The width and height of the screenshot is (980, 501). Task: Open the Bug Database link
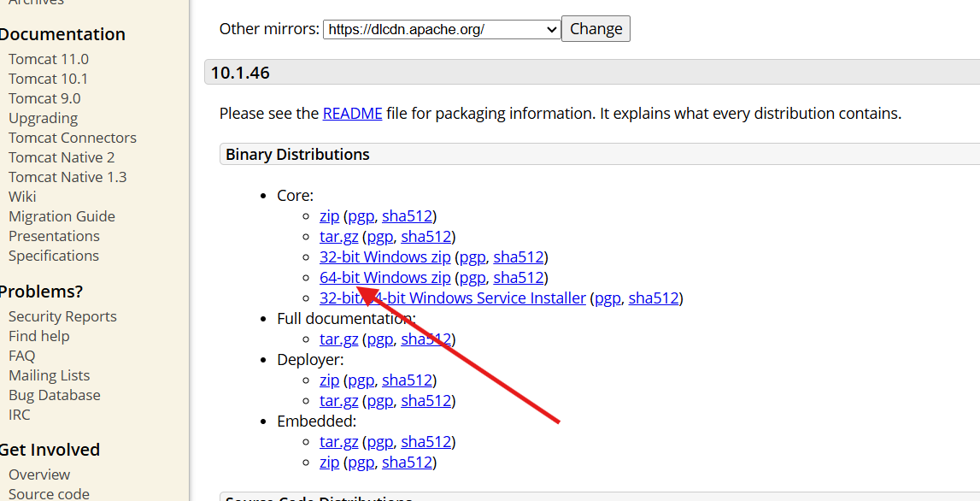click(55, 395)
